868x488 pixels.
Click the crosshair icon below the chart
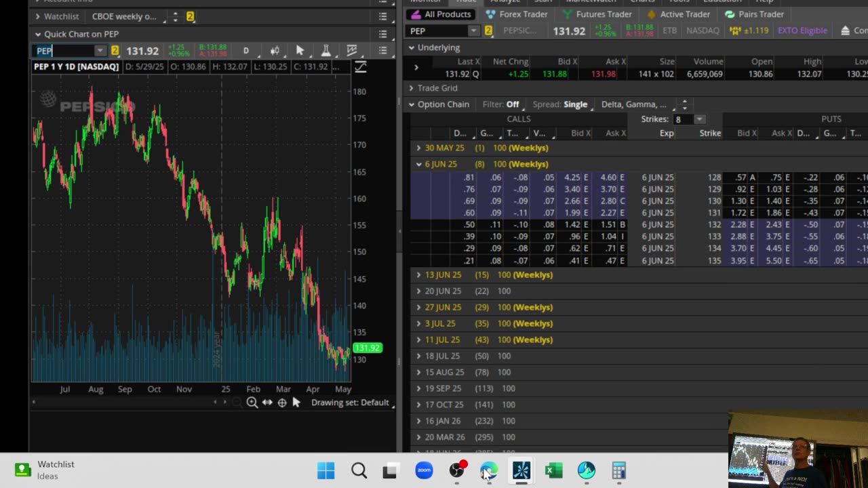(x=282, y=403)
